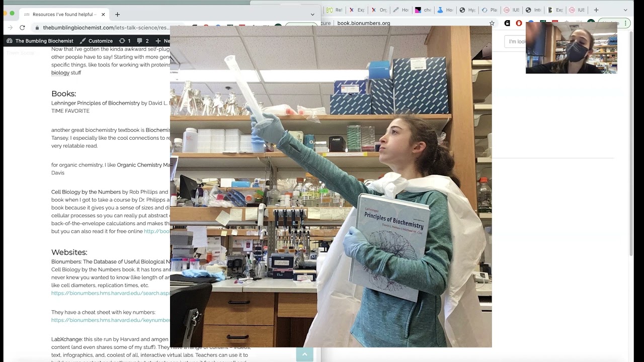The width and height of the screenshot is (644, 362).
Task: Click the 'Bionumbers: The Database' title text
Action: [x=111, y=262]
